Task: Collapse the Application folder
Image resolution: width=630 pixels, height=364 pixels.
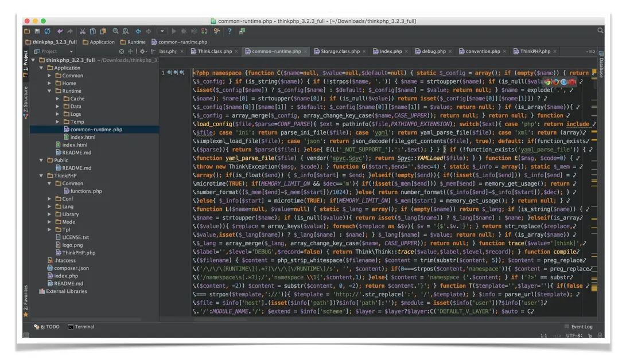Action: [x=41, y=68]
